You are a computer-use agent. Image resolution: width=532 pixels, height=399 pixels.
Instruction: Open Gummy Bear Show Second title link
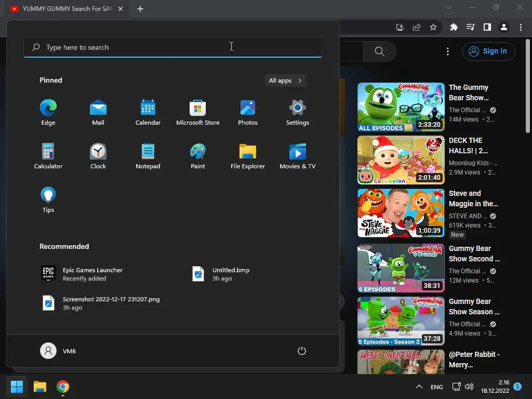[x=474, y=254]
